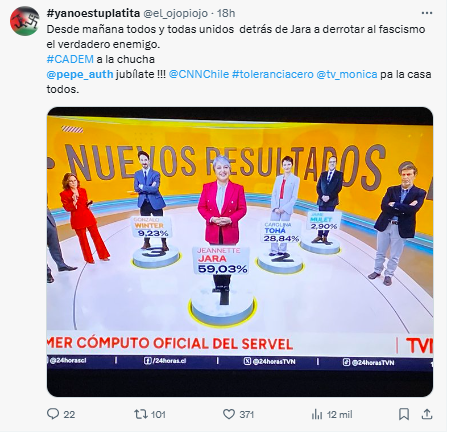The height and width of the screenshot is (432, 452).
Task: Click the repost arrows icon
Action: (x=139, y=414)
